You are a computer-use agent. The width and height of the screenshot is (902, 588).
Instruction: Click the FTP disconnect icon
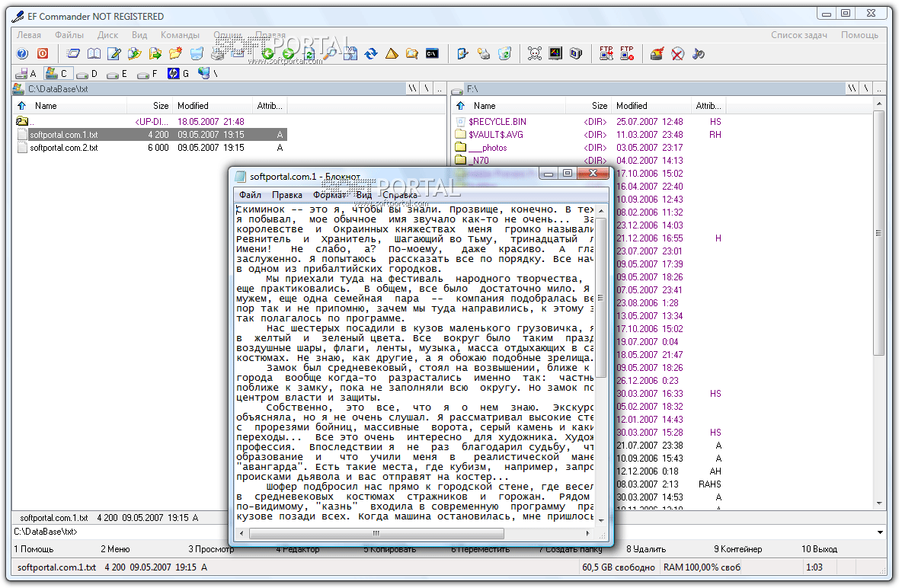[x=627, y=53]
